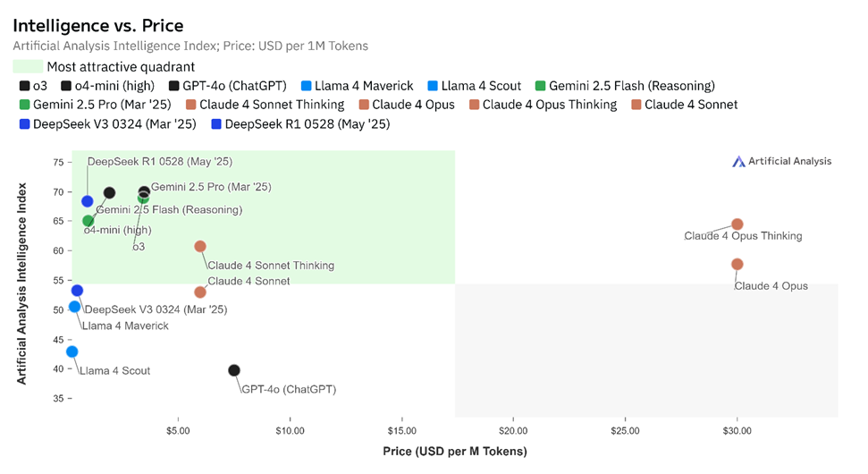Select the Llama 4 Maverick data point
Screen dimensions: 868x474
click(75, 307)
